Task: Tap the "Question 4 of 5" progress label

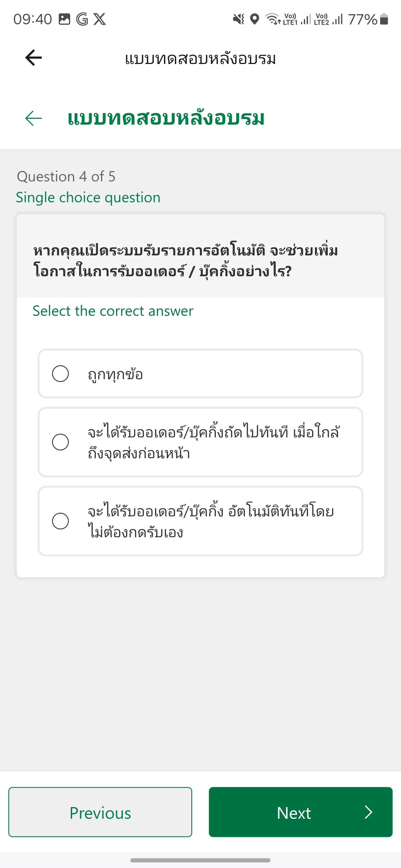Action: (x=66, y=177)
